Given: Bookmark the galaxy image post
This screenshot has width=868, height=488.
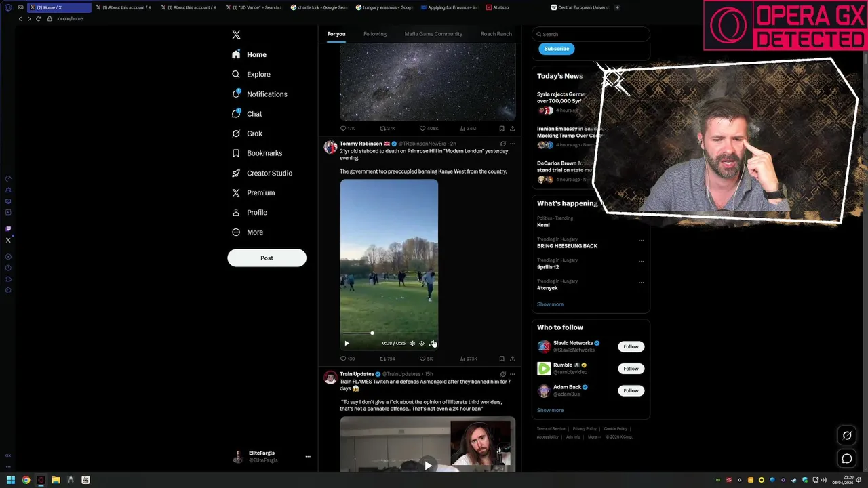Looking at the screenshot, I should (502, 128).
